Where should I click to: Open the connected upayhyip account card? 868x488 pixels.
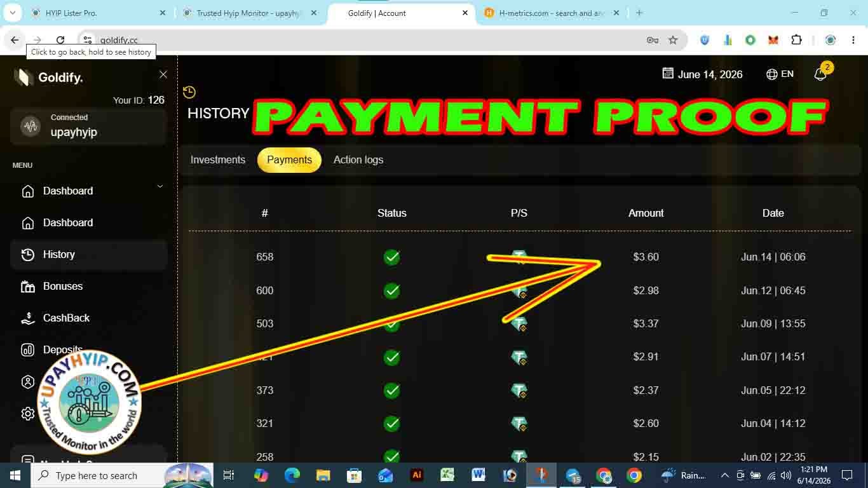click(88, 126)
